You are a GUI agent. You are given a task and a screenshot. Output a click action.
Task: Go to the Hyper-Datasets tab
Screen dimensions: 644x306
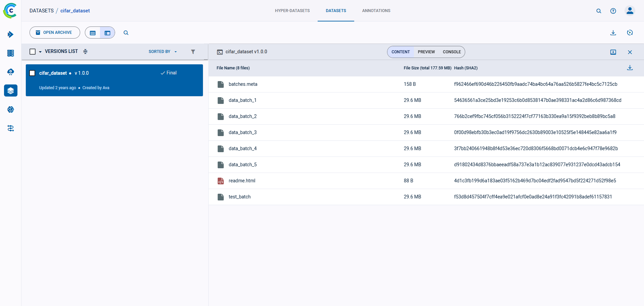292,11
